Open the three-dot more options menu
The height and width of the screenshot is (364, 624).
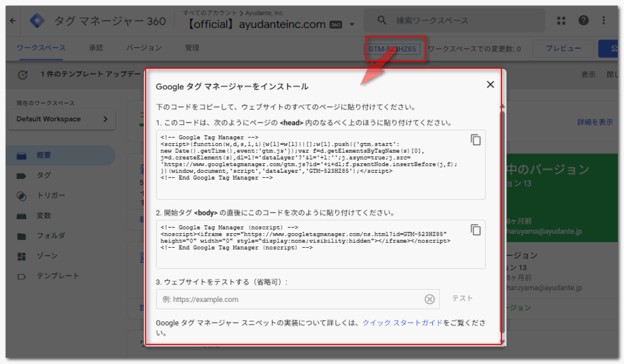(603, 21)
